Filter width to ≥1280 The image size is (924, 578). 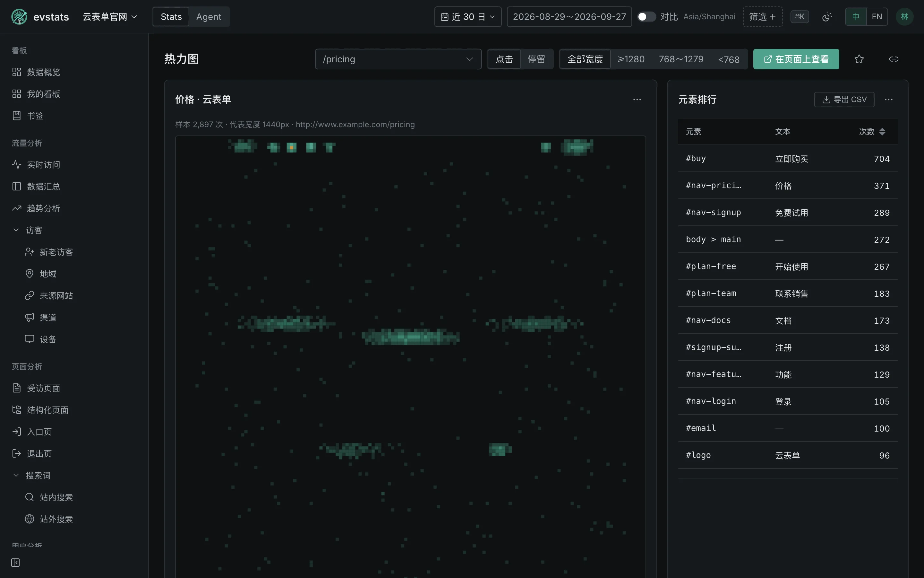[631, 59]
